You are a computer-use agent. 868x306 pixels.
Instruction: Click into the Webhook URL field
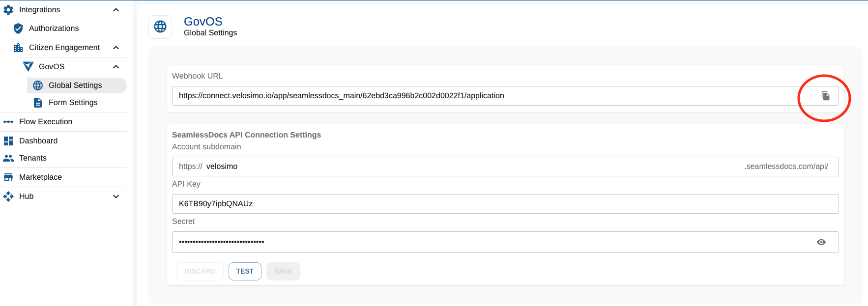(505, 96)
